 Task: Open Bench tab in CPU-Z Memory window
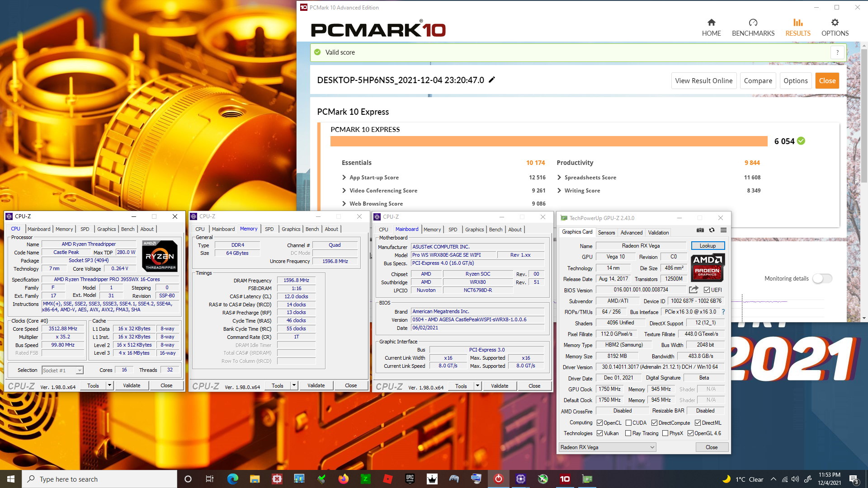click(312, 229)
